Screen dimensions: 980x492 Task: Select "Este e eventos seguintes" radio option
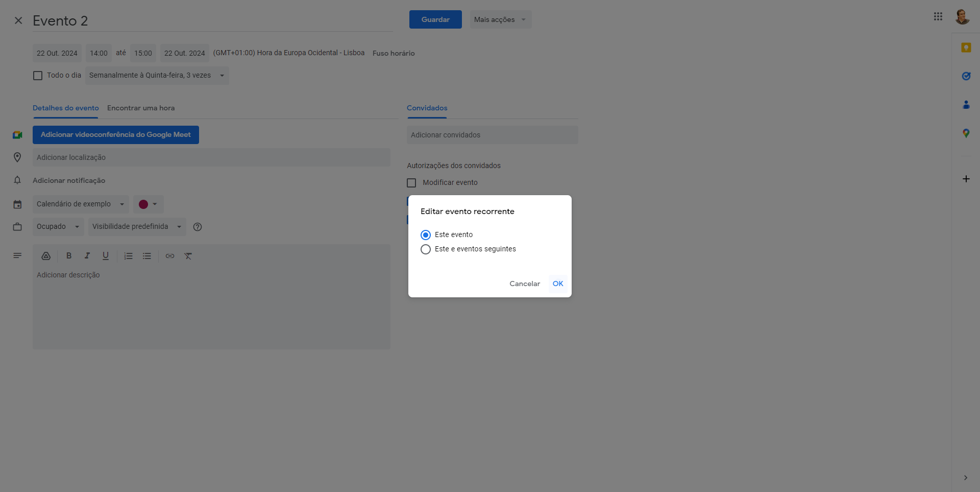click(426, 249)
